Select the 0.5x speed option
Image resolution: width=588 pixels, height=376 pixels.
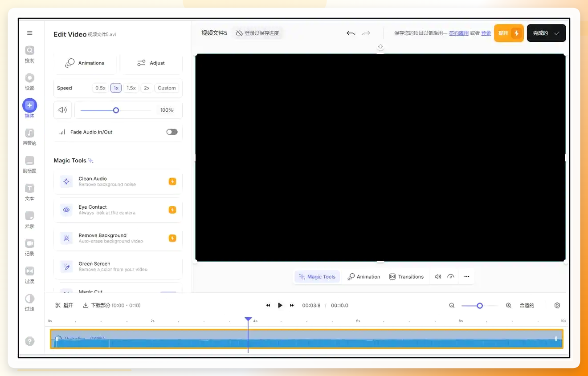100,88
